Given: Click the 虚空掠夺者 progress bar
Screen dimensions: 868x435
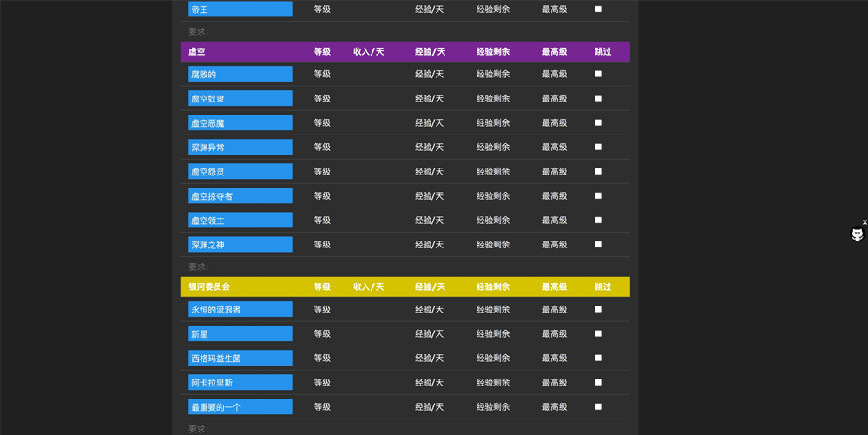Looking at the screenshot, I should 240,196.
